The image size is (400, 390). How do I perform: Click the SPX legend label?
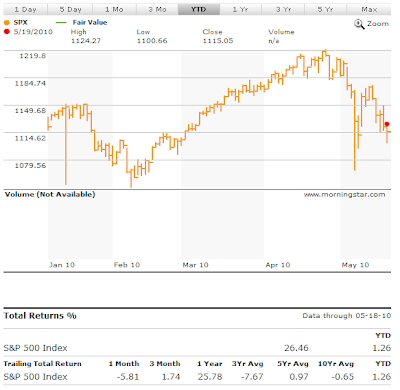(20, 23)
